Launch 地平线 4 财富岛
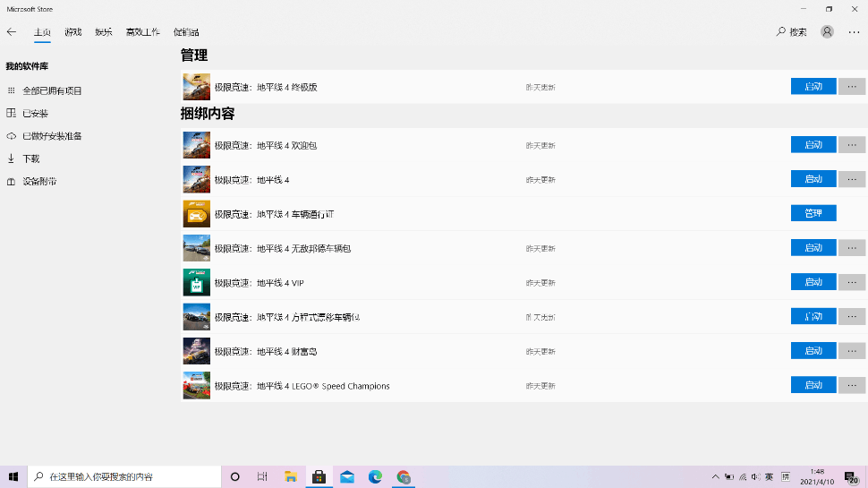The width and height of the screenshot is (868, 488). tap(813, 351)
